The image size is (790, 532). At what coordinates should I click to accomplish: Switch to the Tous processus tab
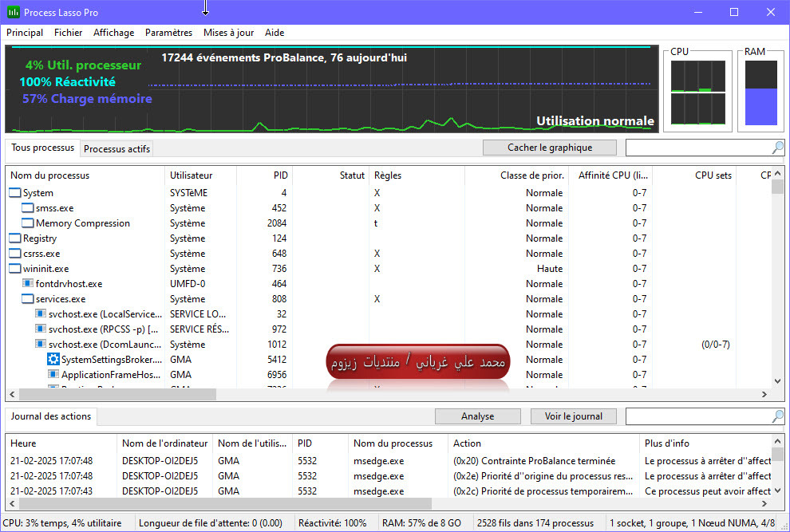[x=43, y=148]
